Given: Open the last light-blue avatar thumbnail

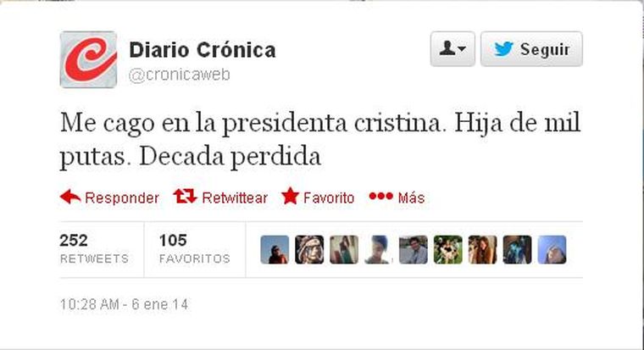Looking at the screenshot, I should coord(552,249).
